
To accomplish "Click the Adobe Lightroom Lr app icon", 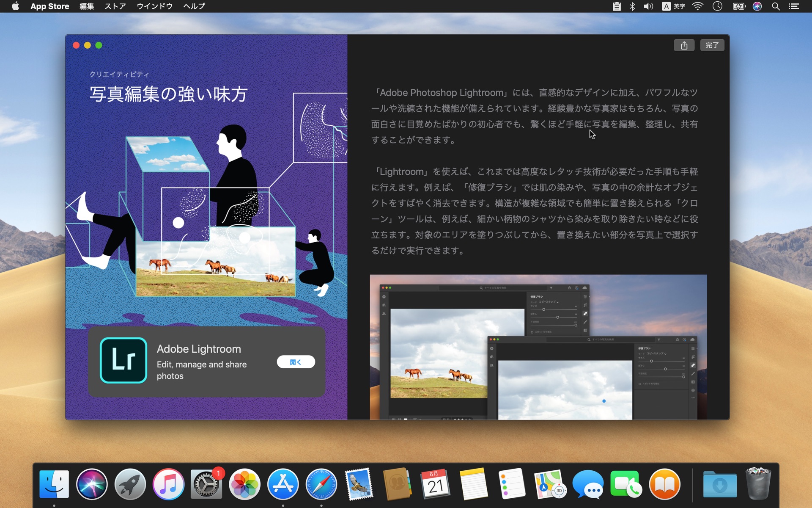I will [x=123, y=360].
